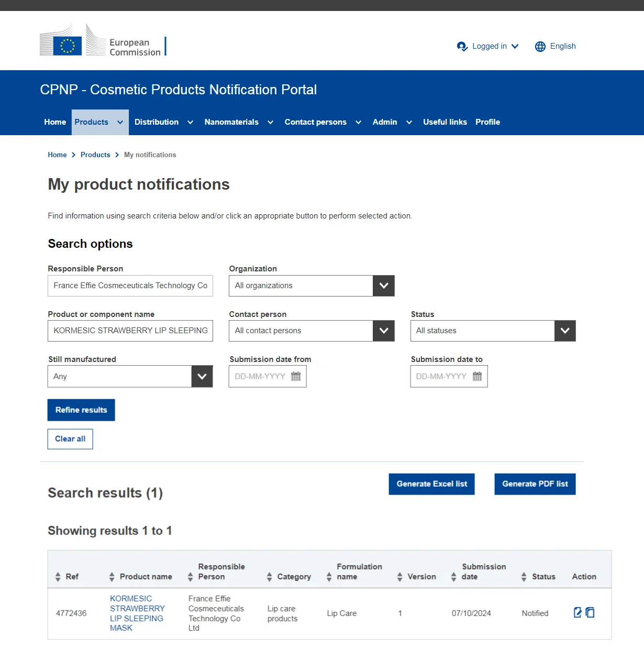Click the globe language icon

540,47
